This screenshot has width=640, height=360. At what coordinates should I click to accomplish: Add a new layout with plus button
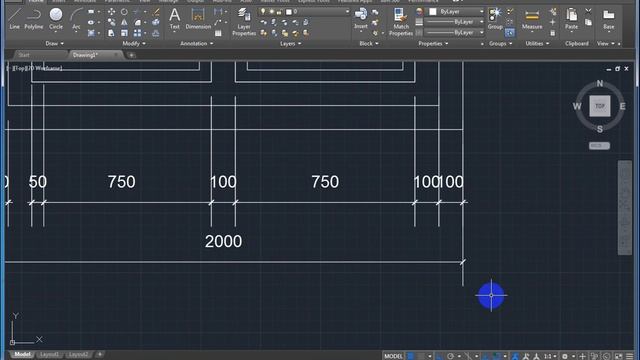pos(100,354)
